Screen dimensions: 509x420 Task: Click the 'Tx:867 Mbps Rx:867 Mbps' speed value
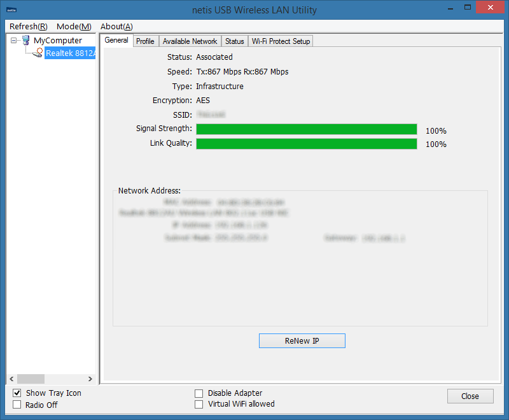pyautogui.click(x=242, y=72)
